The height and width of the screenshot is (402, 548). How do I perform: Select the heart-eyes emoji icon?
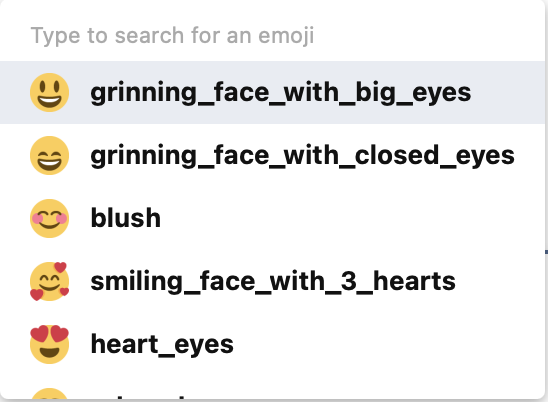pyautogui.click(x=49, y=344)
